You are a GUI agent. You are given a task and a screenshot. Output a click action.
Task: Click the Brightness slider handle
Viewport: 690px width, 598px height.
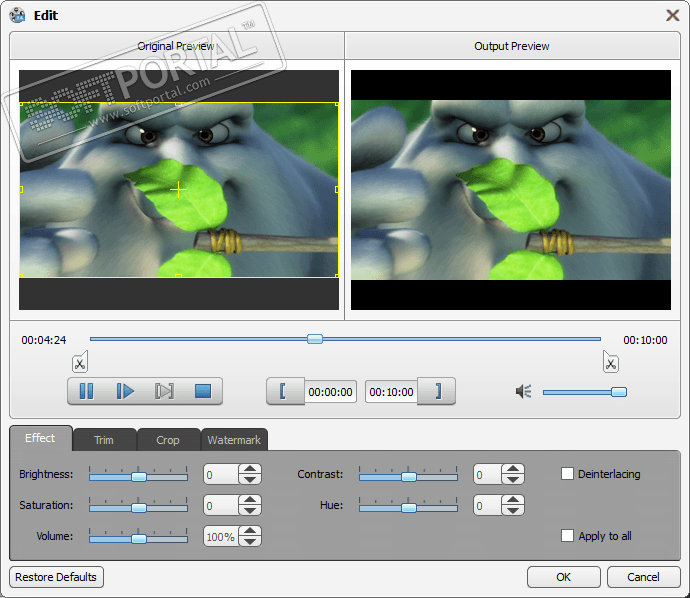click(139, 477)
